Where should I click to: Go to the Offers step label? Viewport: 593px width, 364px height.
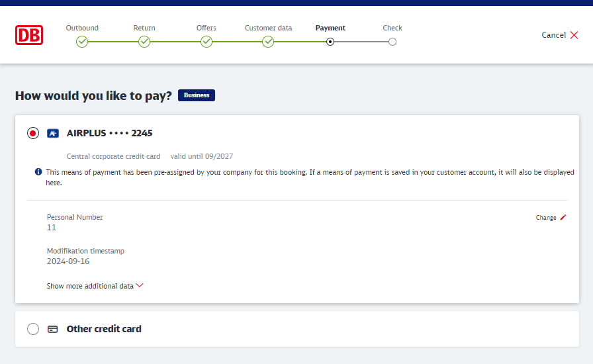click(206, 28)
